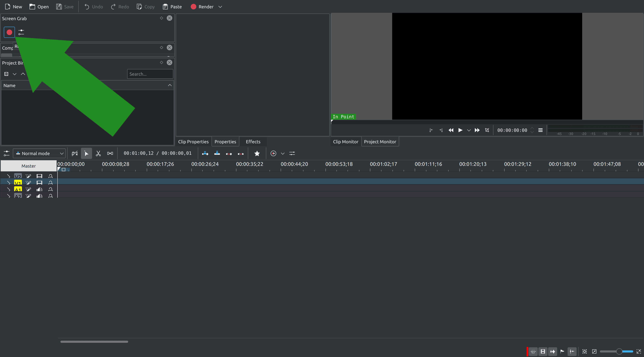Viewport: 644px width, 357px height.
Task: Open timeline toolbar options sliders icon
Action: (x=292, y=153)
